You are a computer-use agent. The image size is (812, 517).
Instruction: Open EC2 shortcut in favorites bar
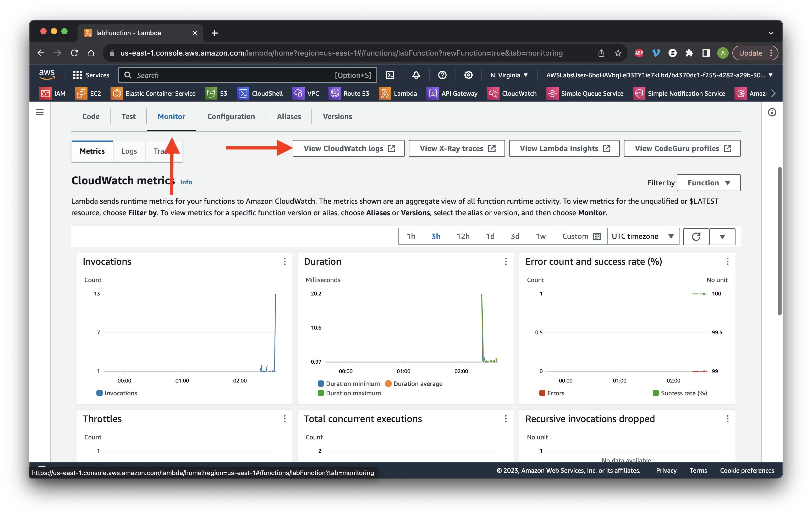click(x=88, y=93)
